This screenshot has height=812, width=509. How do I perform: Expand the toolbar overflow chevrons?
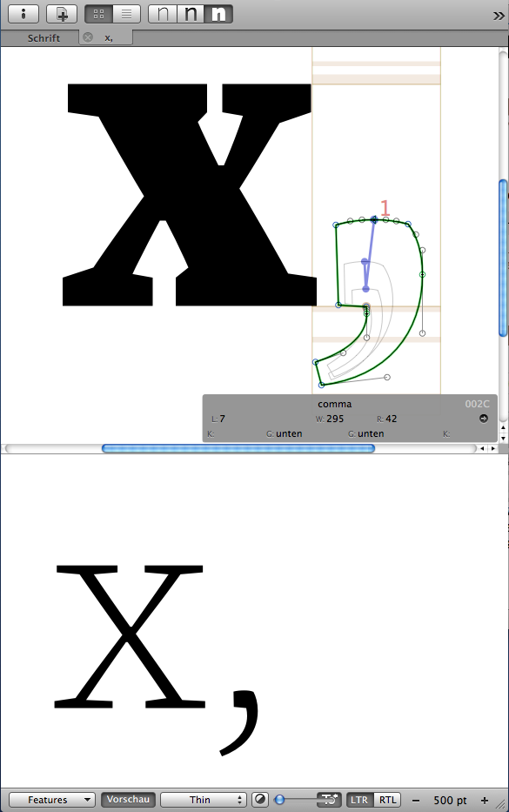tap(499, 16)
